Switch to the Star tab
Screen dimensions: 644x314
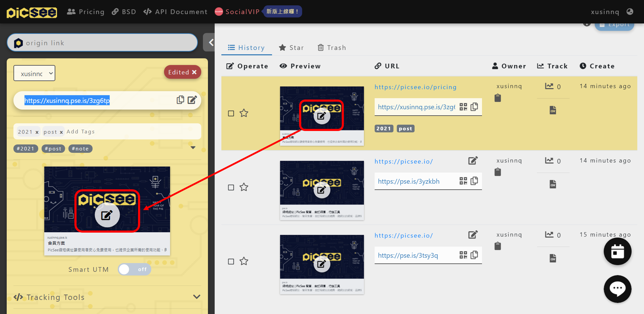(x=291, y=48)
